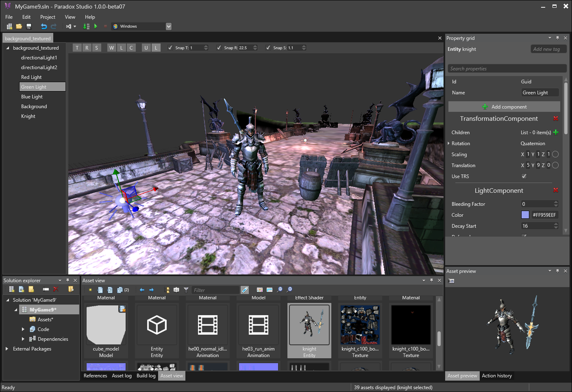Click the red X delete icon in Solution explorer

pos(56,289)
